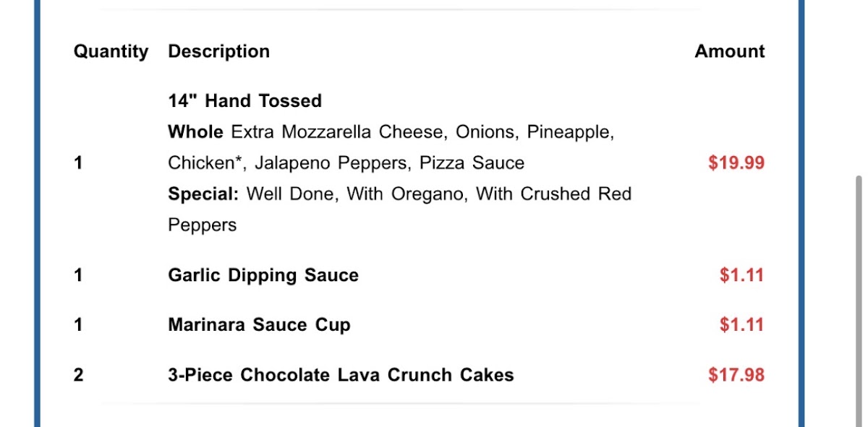Click the Amount column header
This screenshot has height=427, width=868.
tap(729, 52)
